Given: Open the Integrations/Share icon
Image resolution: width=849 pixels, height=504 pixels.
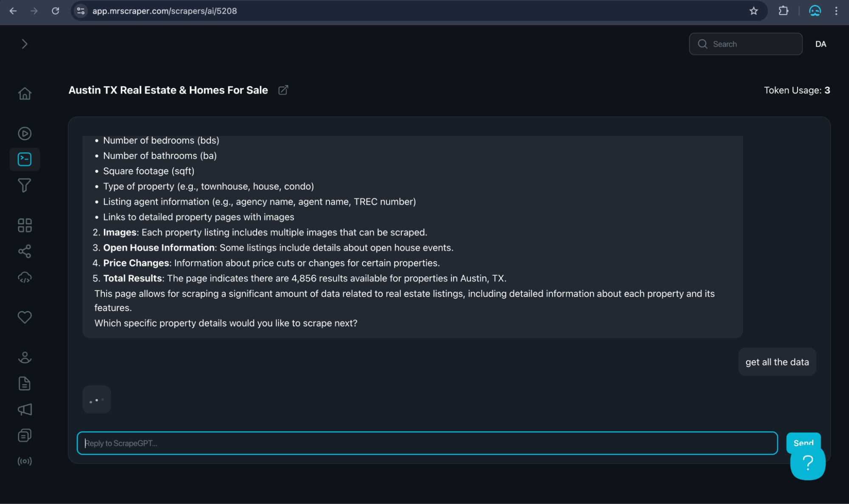Looking at the screenshot, I should click(x=25, y=251).
